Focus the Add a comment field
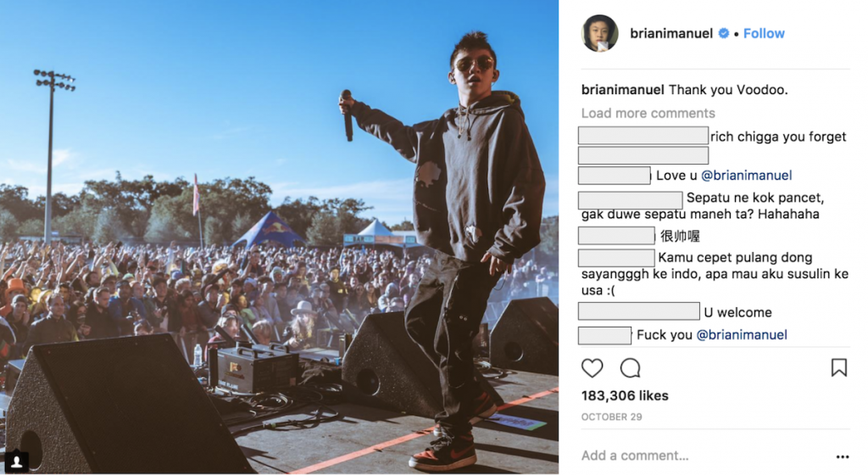The image size is (868, 476). click(x=703, y=456)
